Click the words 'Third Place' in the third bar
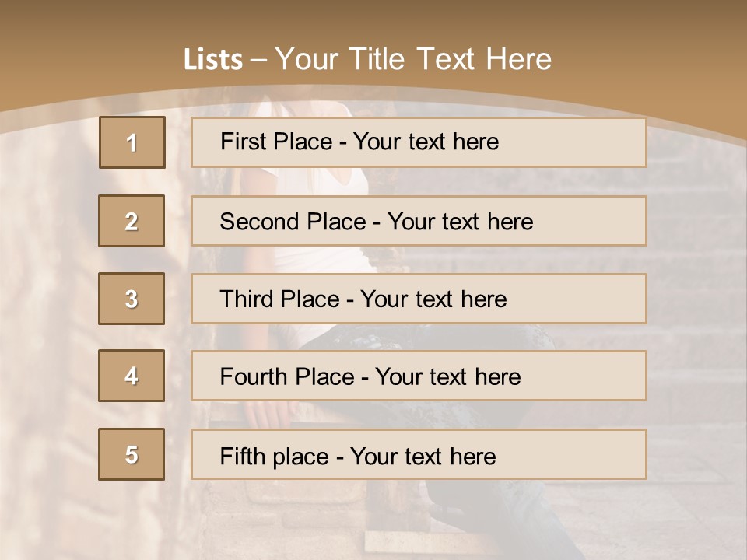Viewport: 747px width, 560px height. pyautogui.click(x=279, y=299)
